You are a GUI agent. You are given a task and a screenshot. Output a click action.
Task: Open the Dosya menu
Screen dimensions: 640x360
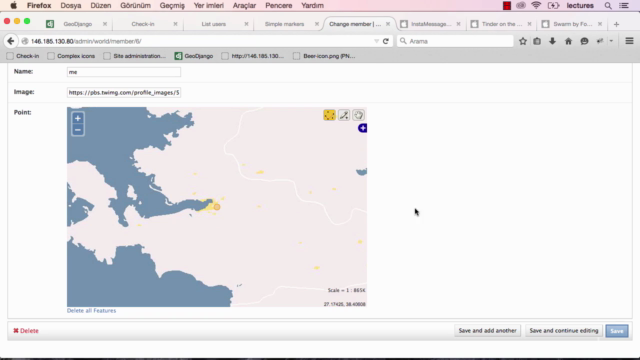pyautogui.click(x=71, y=5)
